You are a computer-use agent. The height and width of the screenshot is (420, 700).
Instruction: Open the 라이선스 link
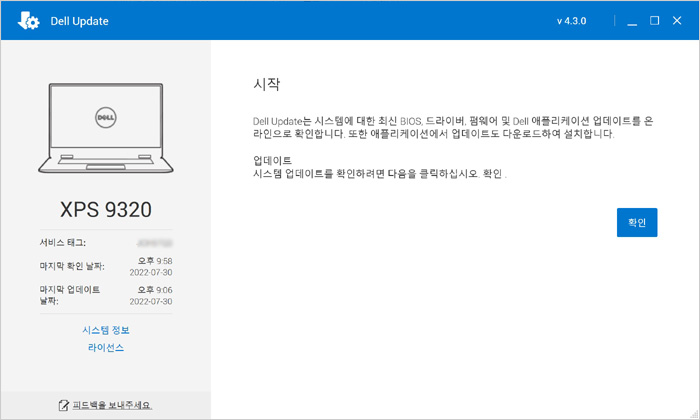(106, 348)
